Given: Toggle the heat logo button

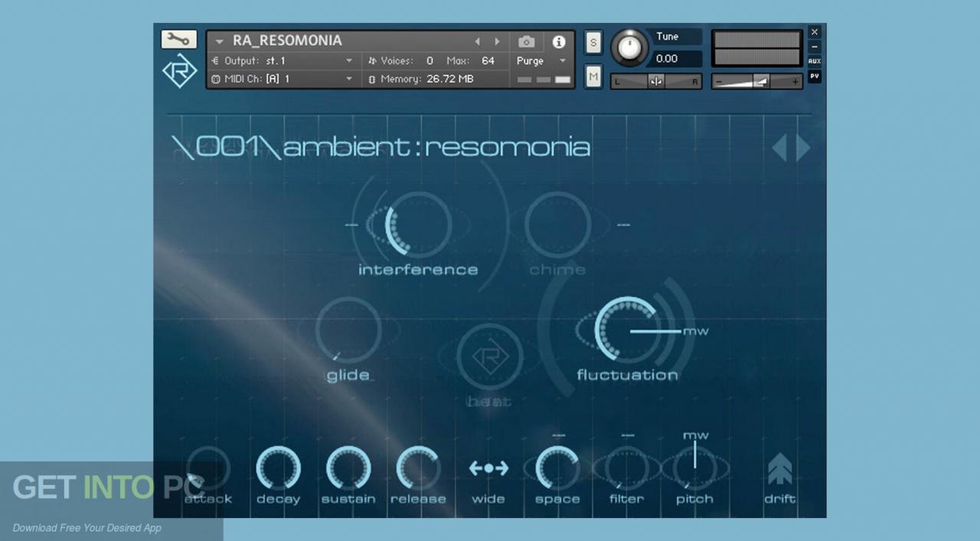Looking at the screenshot, I should tap(490, 356).
